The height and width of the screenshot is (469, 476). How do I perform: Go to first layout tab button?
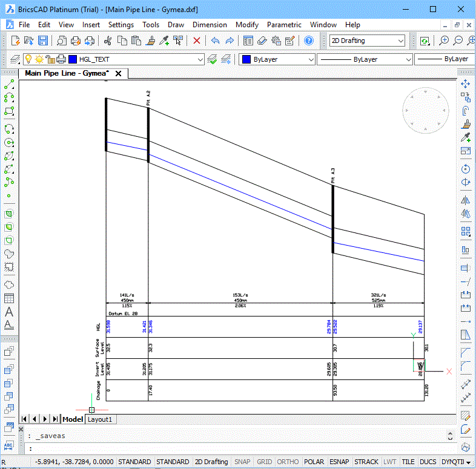24,419
